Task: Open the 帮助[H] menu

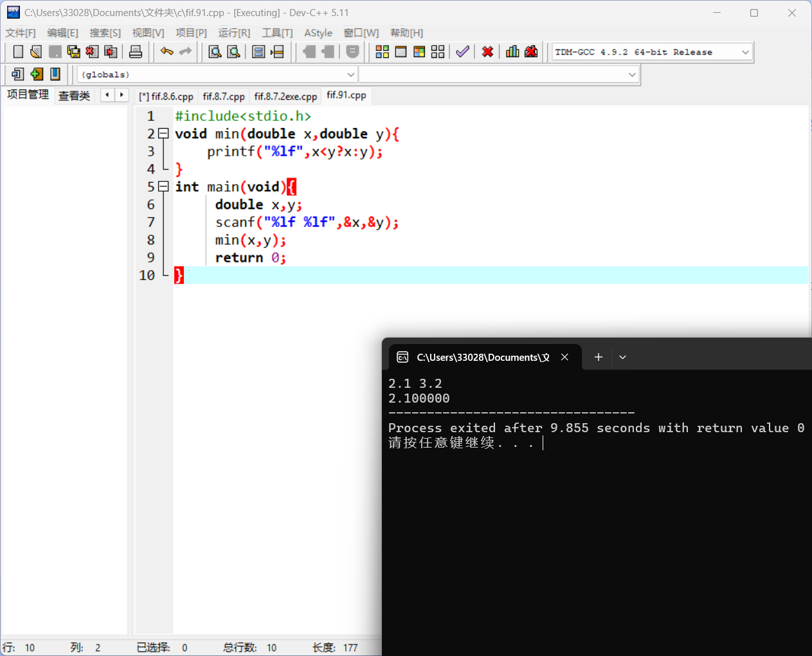Action: pos(406,33)
